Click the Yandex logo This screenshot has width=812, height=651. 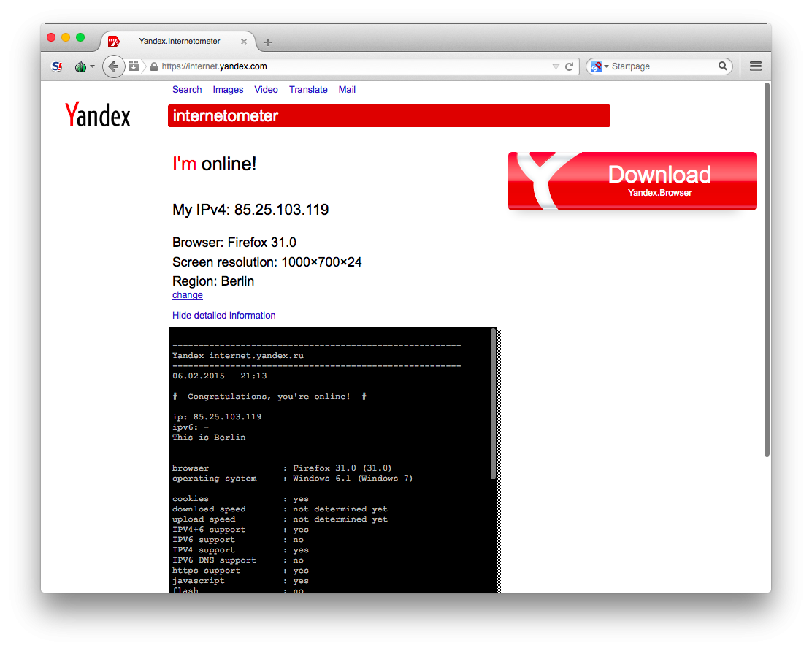(97, 115)
